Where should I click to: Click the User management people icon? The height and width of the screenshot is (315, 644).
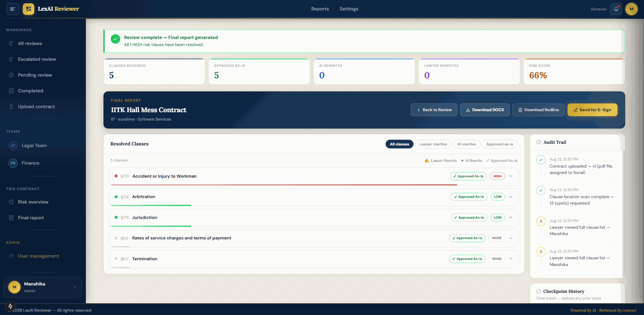coord(11,256)
